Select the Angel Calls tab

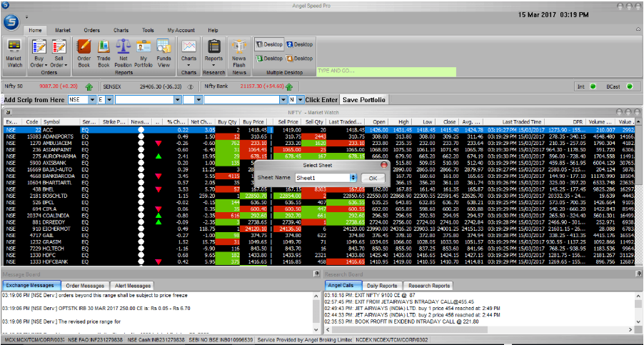pyautogui.click(x=343, y=286)
